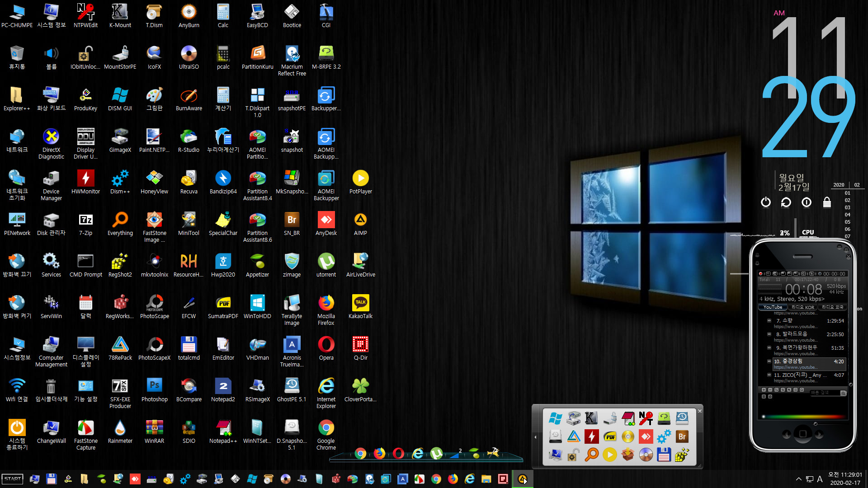Click the playlist search magnifier button
This screenshot has width=868, height=488.
click(843, 393)
